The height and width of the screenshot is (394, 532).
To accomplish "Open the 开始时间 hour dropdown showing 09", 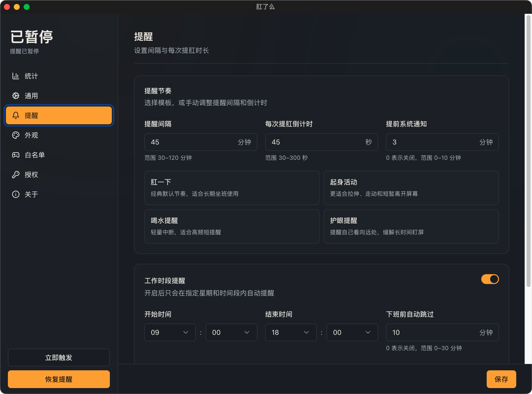I will click(x=170, y=332).
